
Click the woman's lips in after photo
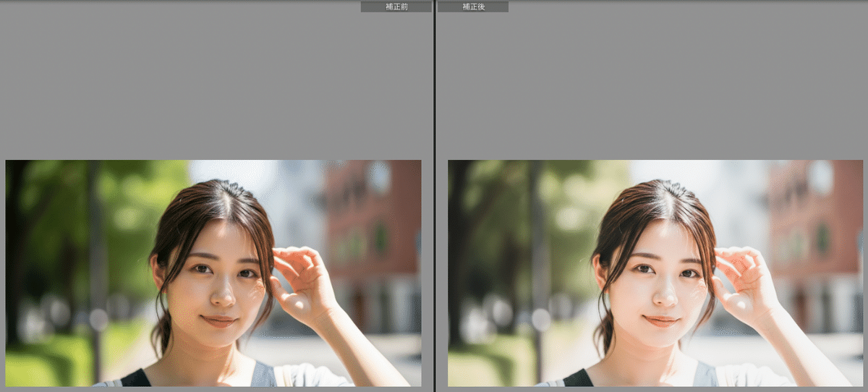click(x=660, y=320)
